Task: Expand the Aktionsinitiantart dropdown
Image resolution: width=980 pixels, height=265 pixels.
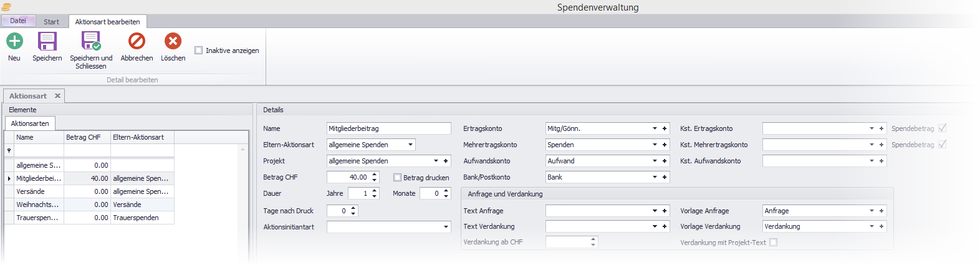Action: pyautogui.click(x=446, y=227)
